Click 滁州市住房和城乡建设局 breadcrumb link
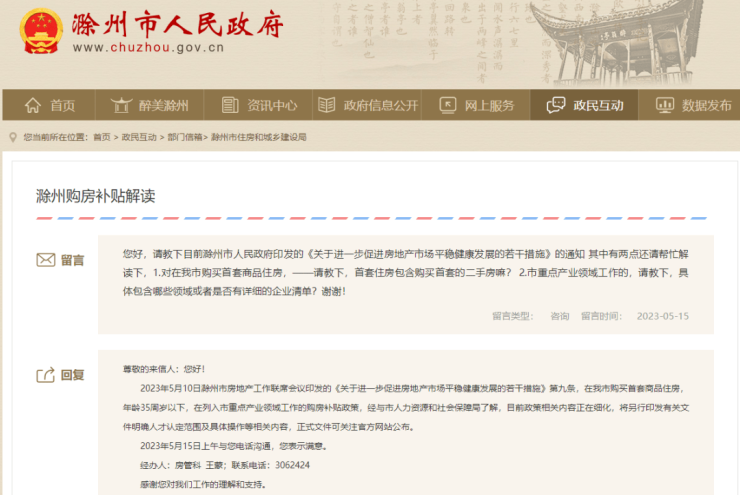 tap(259, 137)
